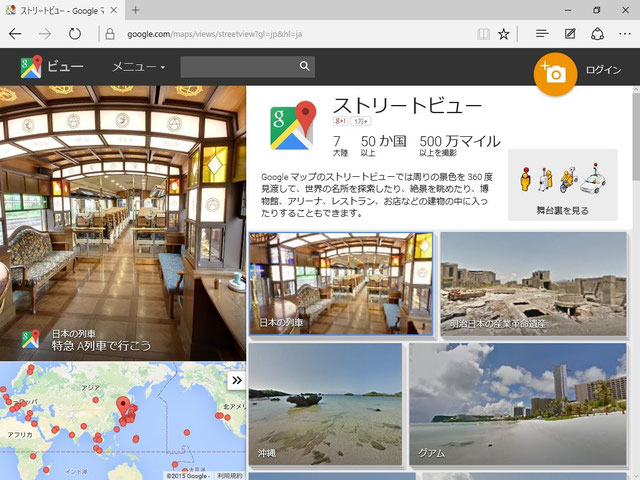Click the 1万+ count badge

[x=361, y=121]
